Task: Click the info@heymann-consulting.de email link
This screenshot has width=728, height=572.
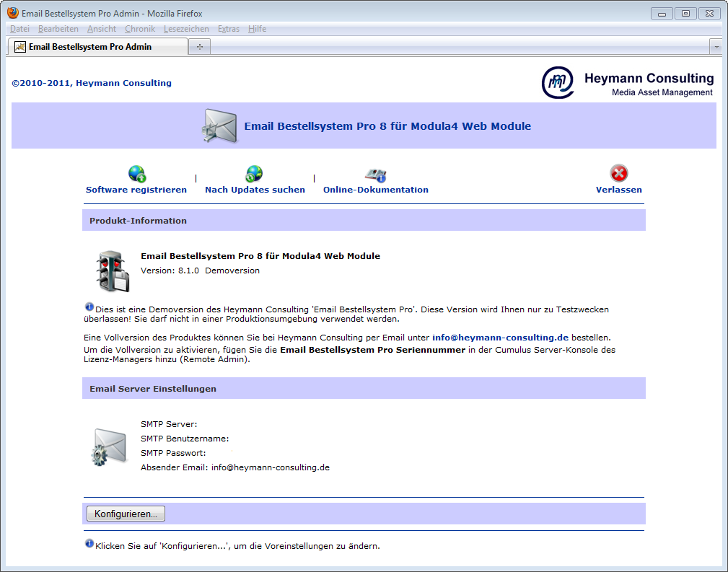Action: 500,338
